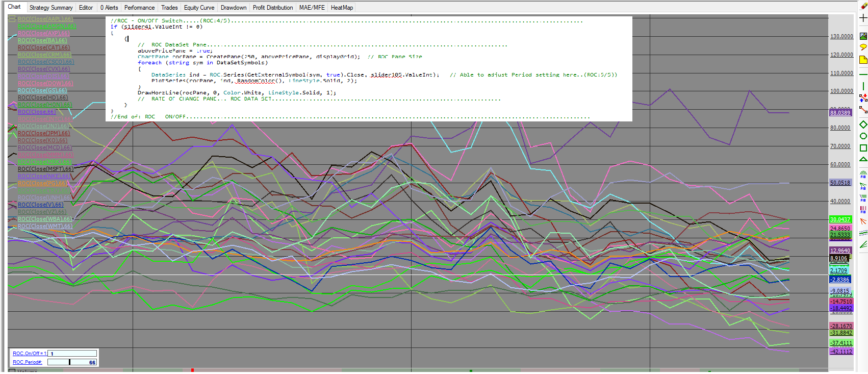The height and width of the screenshot is (374, 868).
Task: Open the Drawdown tab
Action: point(234,8)
